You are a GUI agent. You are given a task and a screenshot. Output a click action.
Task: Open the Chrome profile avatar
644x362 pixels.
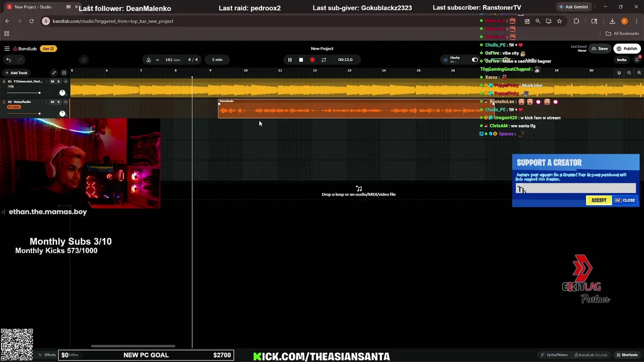(624, 21)
